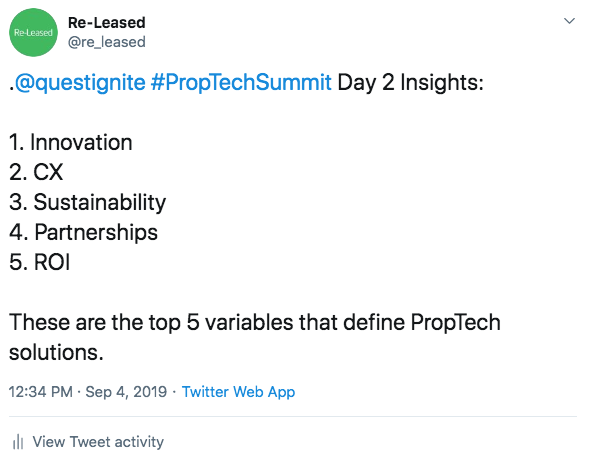Click the "Re-Leased" text inside the avatar

[33, 33]
